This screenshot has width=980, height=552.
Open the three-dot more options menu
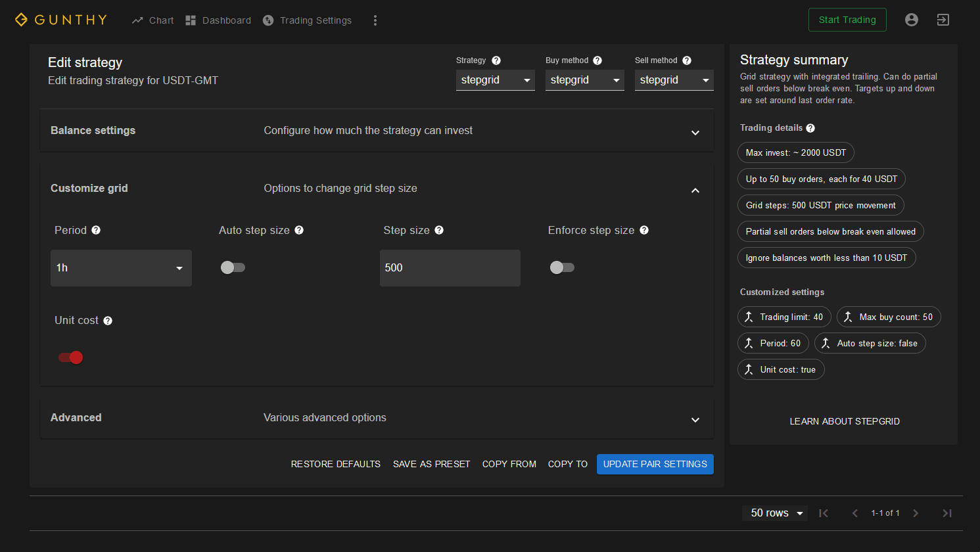coord(375,20)
